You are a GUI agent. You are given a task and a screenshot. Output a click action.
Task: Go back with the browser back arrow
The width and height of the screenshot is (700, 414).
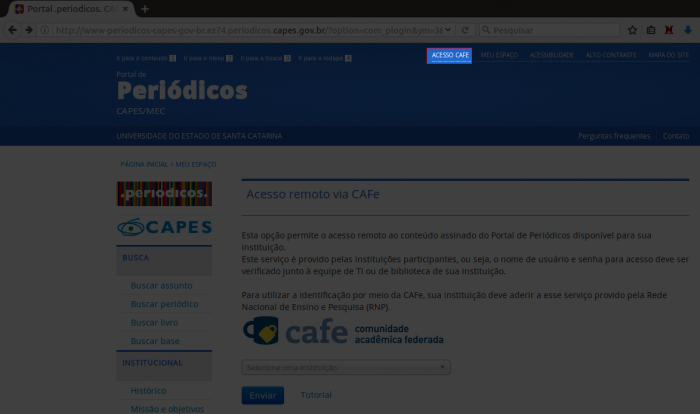[x=12, y=30]
